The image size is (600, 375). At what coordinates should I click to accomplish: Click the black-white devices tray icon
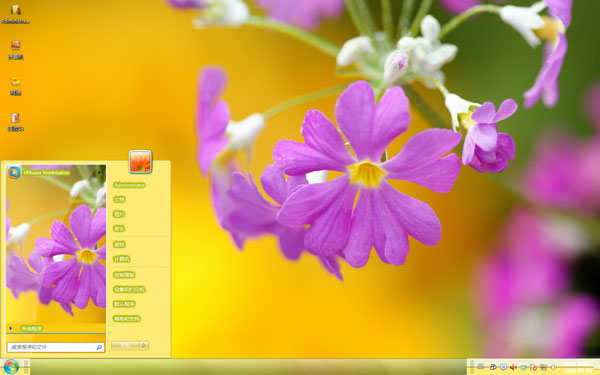(x=493, y=367)
